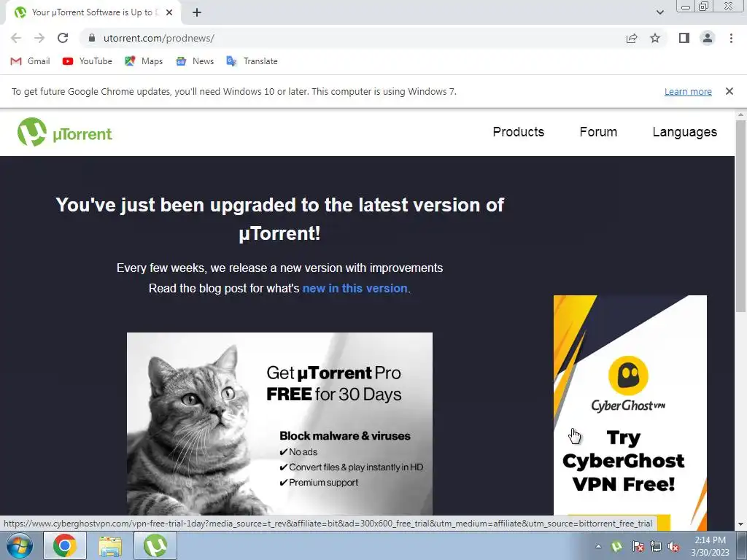Click the Action Center flag icon
This screenshot has width=747, height=560.
[638, 546]
